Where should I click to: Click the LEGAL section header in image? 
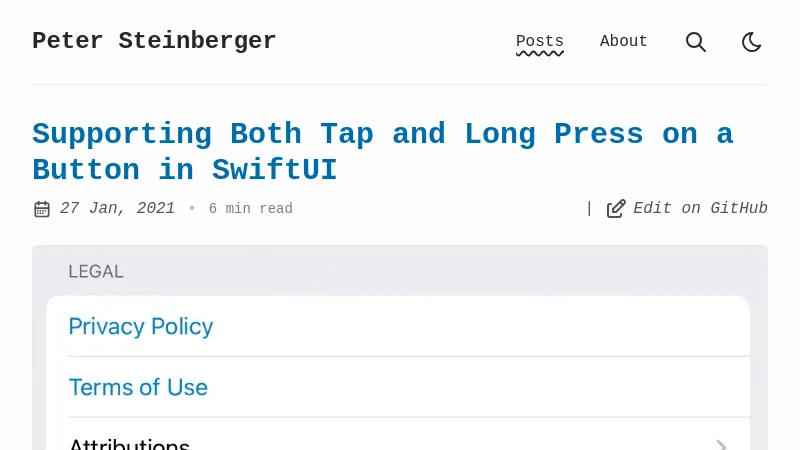point(96,271)
